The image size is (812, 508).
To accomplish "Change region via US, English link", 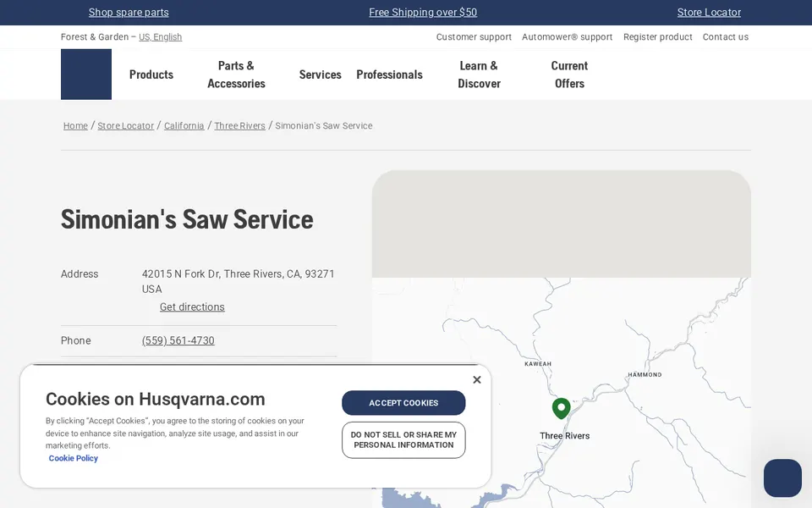I will 160,36.
